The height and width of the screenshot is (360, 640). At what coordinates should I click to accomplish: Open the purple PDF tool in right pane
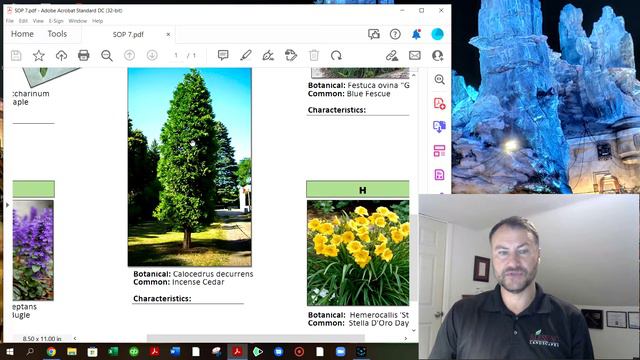(440, 175)
